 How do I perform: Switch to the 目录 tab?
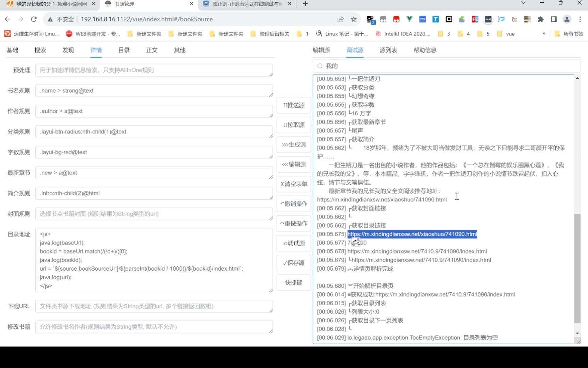coord(124,50)
